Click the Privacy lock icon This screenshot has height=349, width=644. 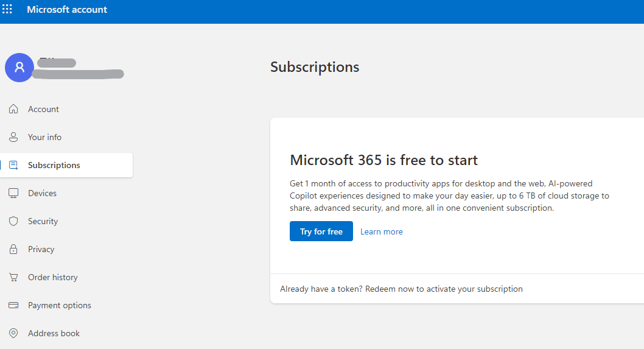13,249
